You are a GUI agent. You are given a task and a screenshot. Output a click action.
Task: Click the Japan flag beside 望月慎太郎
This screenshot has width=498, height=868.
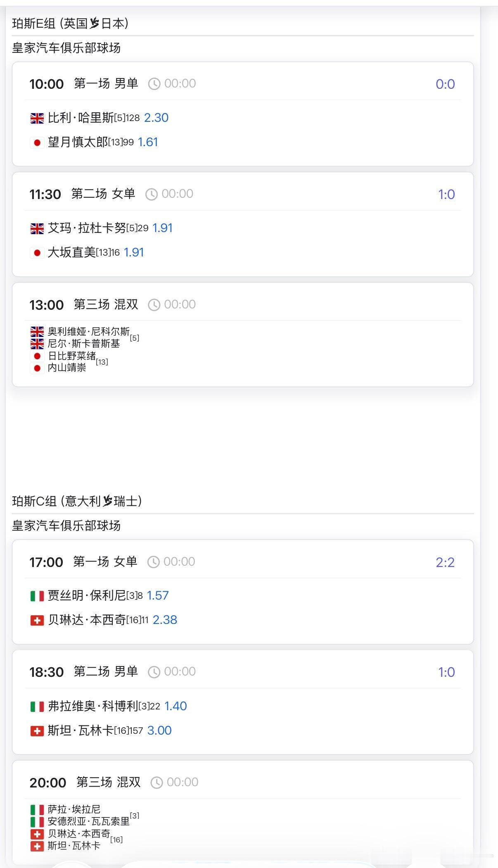[37, 143]
